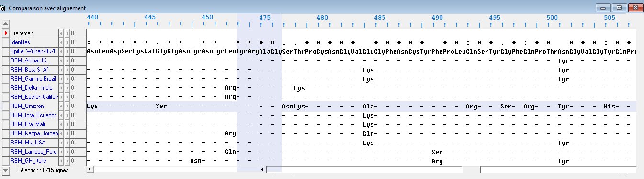Click the left arrow of RBM_Lambda_Peru

61,152
